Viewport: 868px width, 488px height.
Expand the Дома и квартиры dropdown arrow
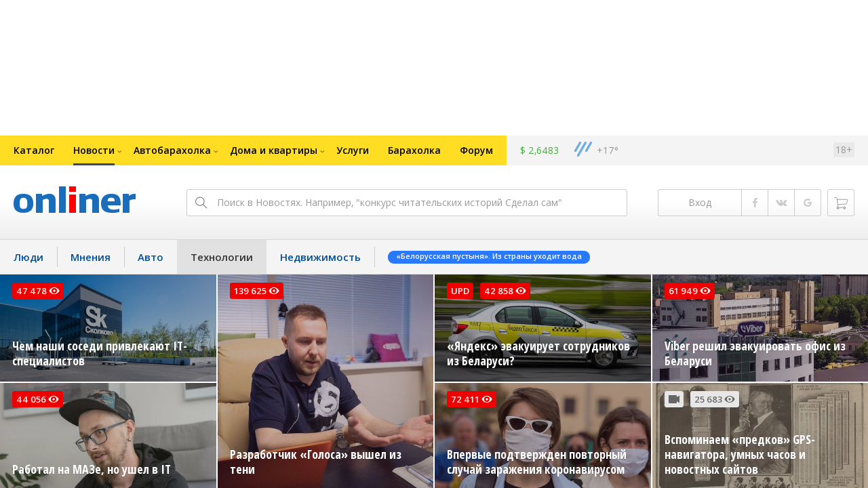[322, 151]
